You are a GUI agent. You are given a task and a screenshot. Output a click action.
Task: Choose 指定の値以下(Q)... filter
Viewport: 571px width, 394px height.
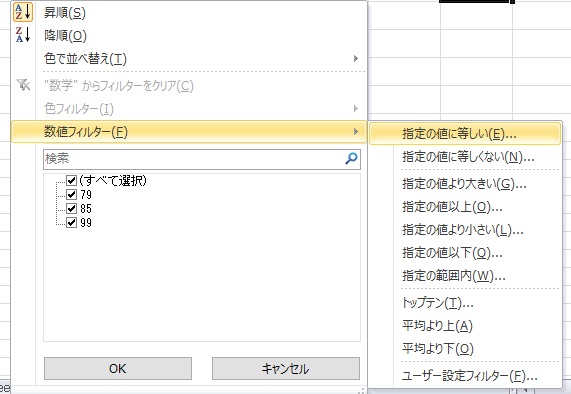(465, 253)
